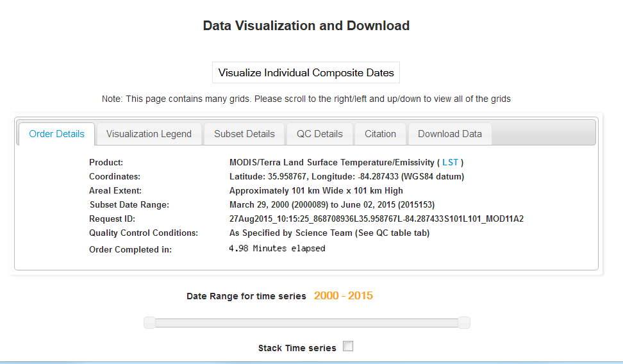Click the right date range slider handle
This screenshot has width=623, height=364.
point(463,322)
